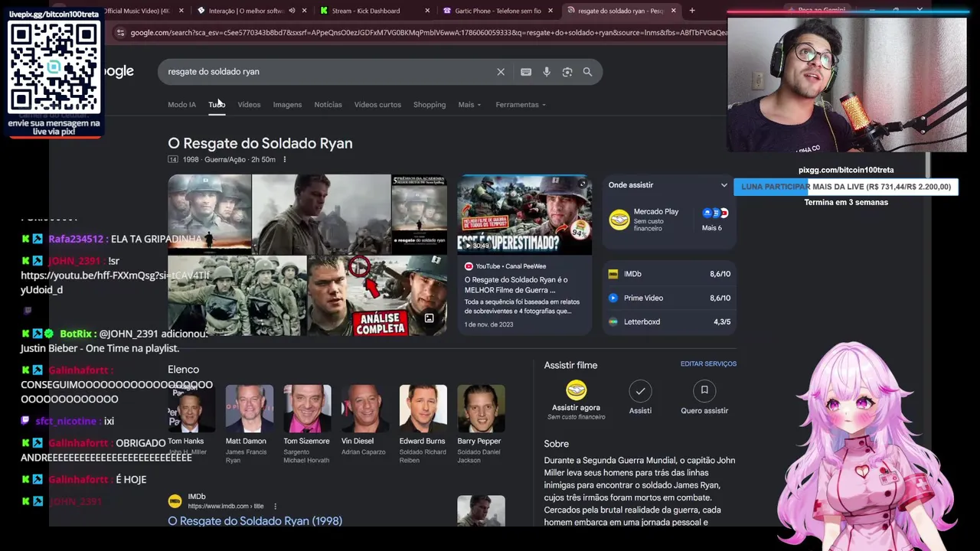This screenshot has height=551, width=980.
Task: Add the film to Quero assistir
Action: click(x=704, y=391)
